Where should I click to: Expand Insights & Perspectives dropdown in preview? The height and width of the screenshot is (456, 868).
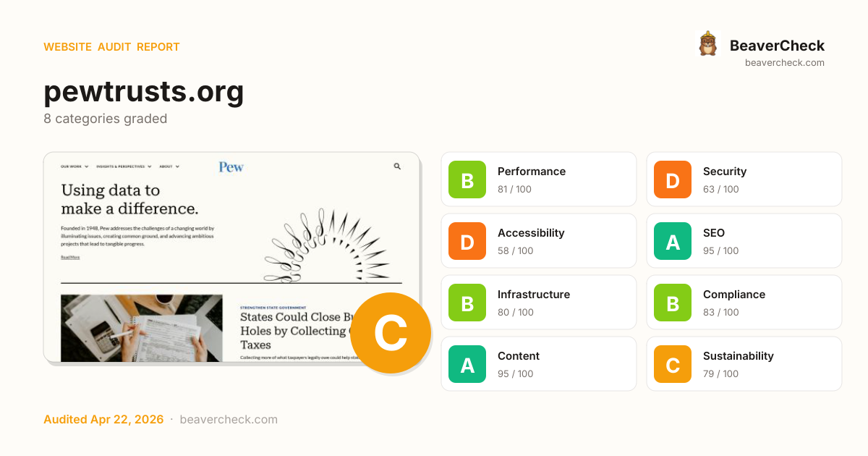point(124,166)
